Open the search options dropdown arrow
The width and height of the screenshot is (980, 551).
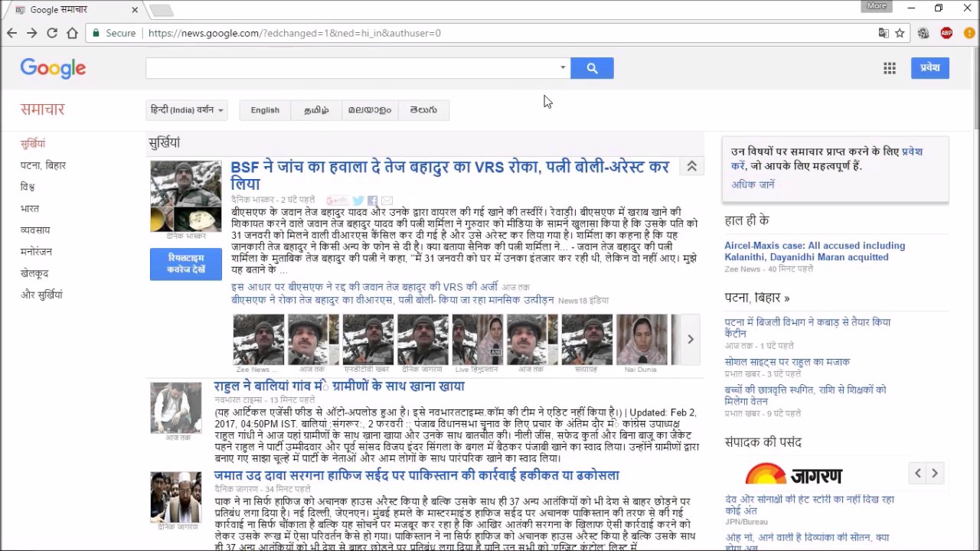tap(563, 67)
